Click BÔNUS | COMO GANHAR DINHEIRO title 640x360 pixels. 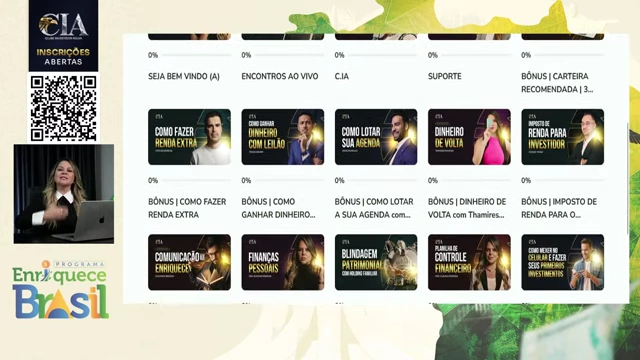pyautogui.click(x=278, y=208)
